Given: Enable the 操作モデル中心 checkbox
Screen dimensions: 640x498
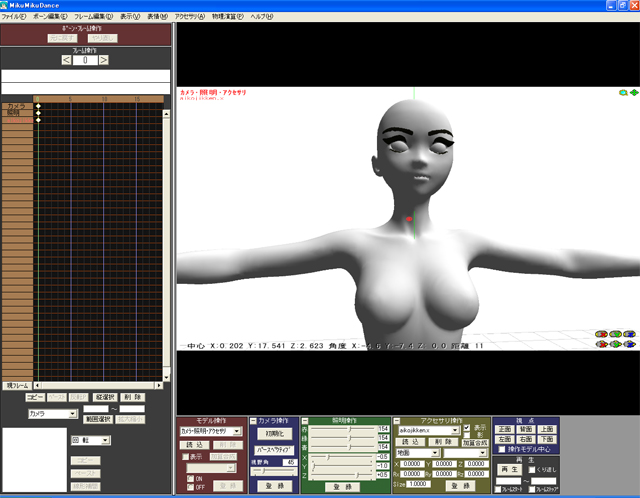Looking at the screenshot, I should [502, 449].
